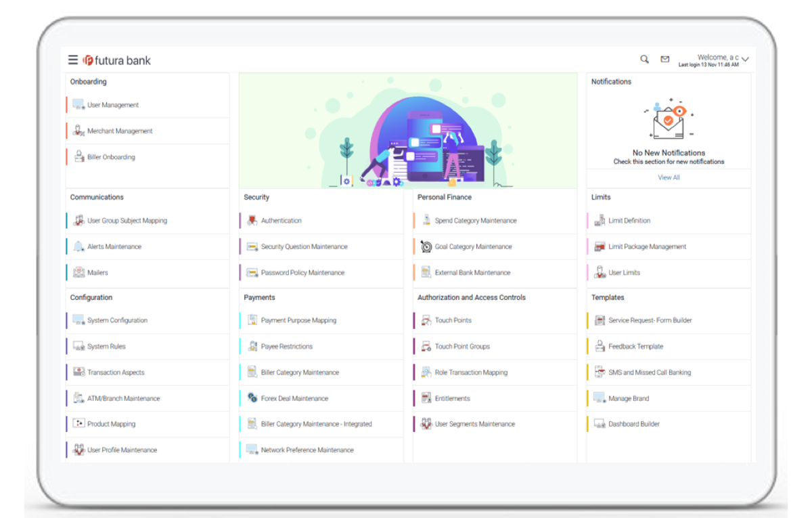Click the Spend Category Maintenance icon
This screenshot has height=518, width=812.
pos(426,221)
